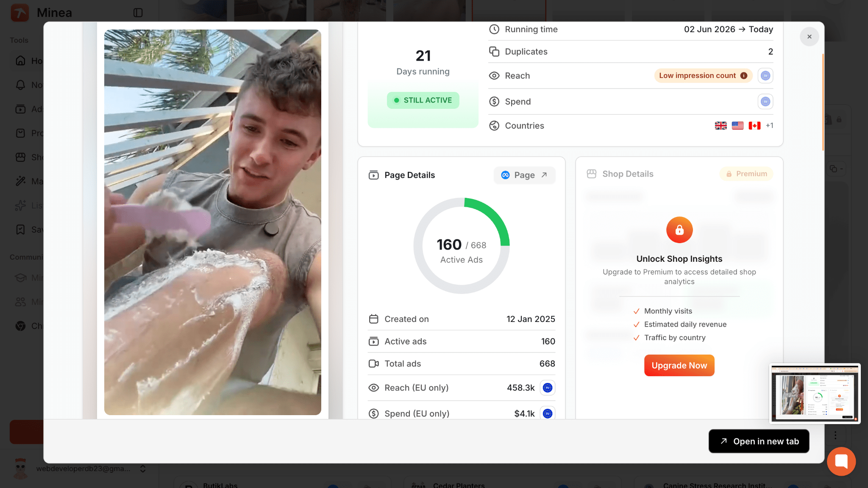Click the Countries row label
Viewport: 868px width, 488px height.
[524, 126]
